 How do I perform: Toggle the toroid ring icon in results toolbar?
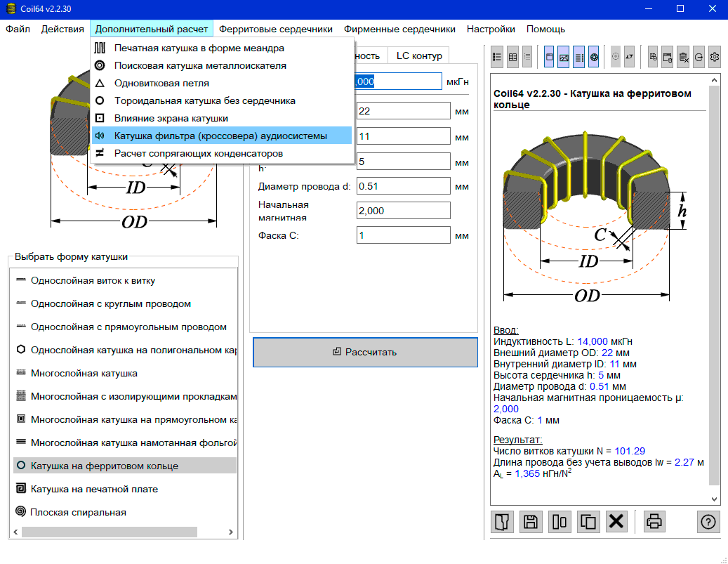(594, 57)
